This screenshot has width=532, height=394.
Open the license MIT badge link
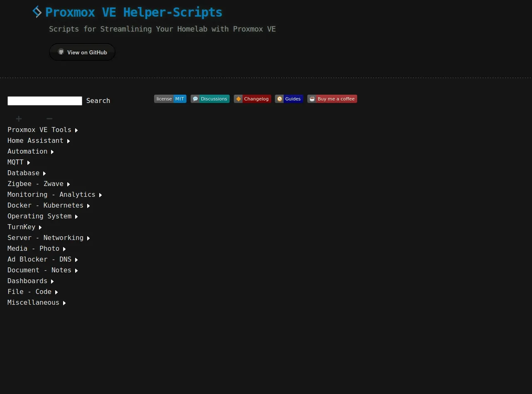(x=170, y=99)
